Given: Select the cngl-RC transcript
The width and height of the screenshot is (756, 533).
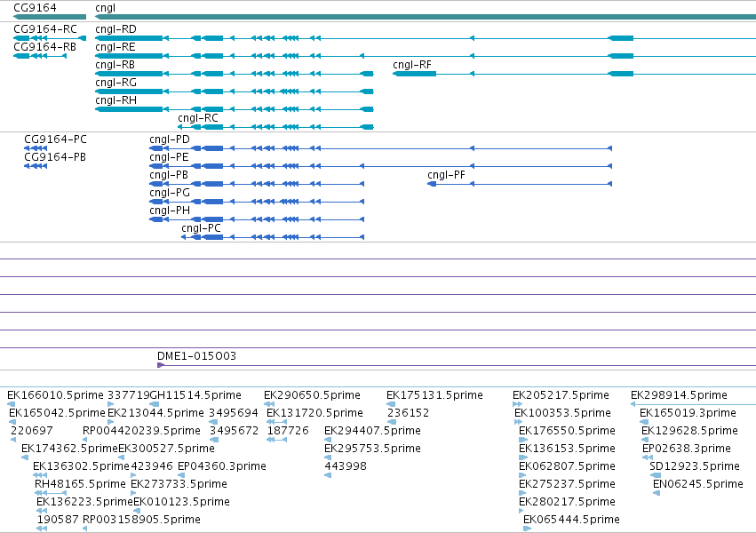Looking at the screenshot, I should point(198,118).
